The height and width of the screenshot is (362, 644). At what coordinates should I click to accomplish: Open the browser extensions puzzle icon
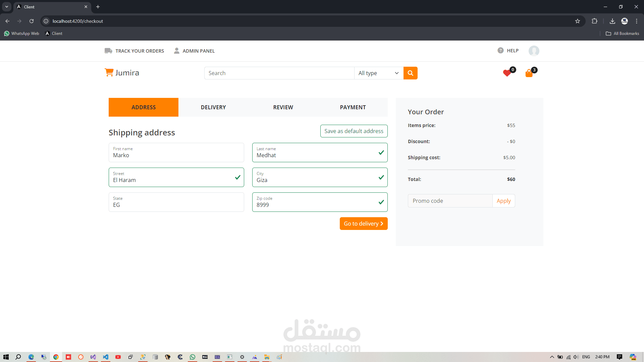[594, 21]
